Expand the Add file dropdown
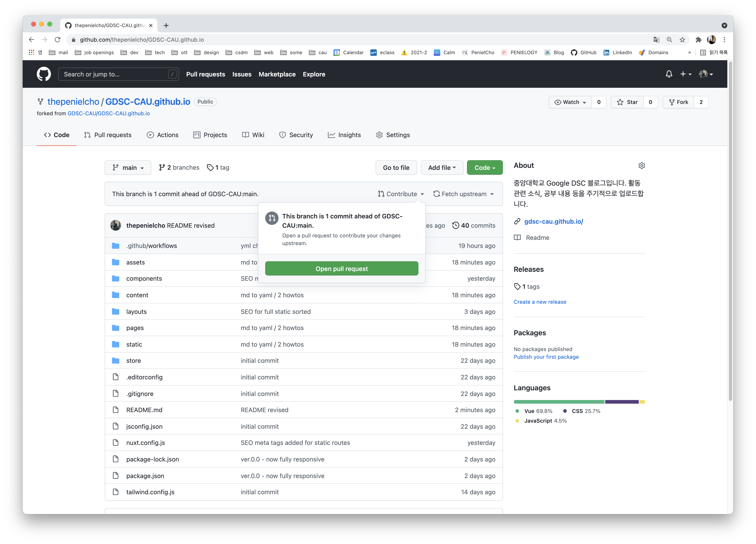The height and width of the screenshot is (544, 756). tap(442, 167)
